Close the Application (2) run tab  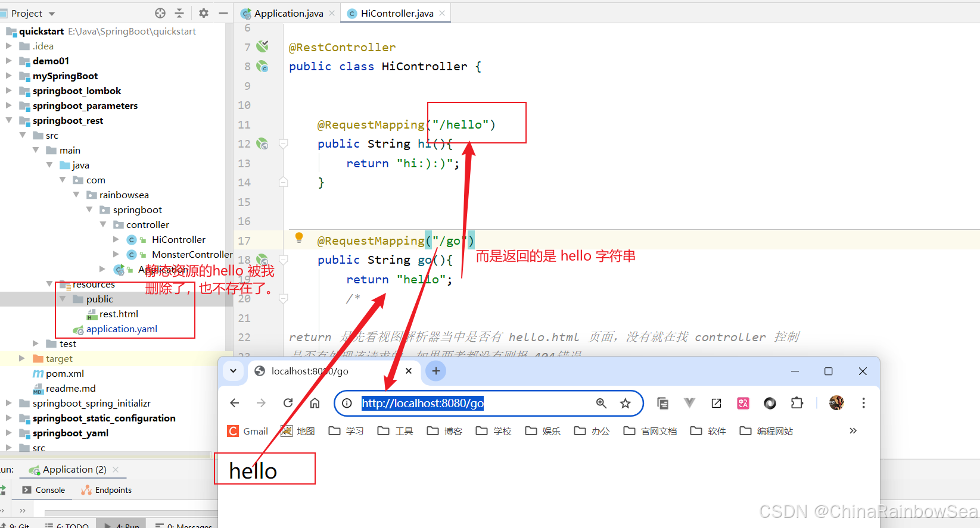pyautogui.click(x=116, y=469)
